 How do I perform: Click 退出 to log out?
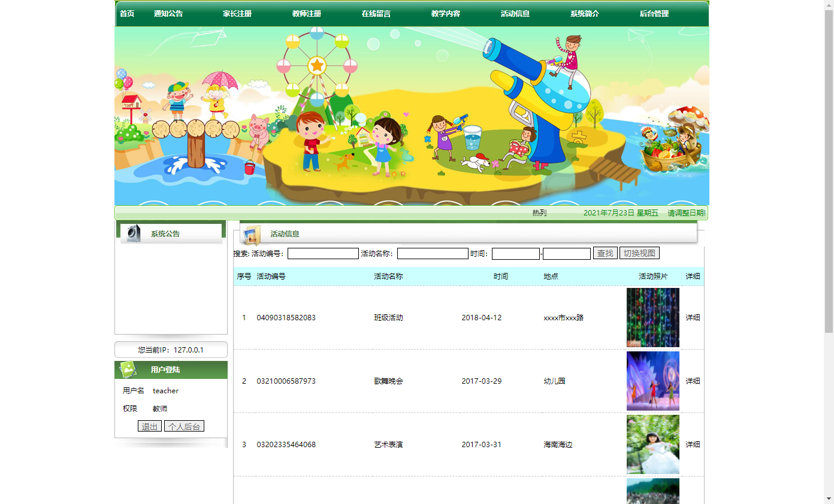(149, 426)
